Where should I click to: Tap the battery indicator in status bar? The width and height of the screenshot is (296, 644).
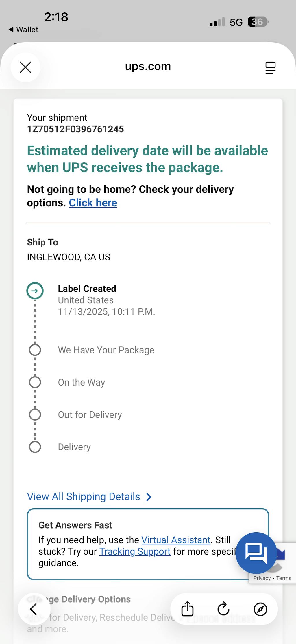point(258,22)
